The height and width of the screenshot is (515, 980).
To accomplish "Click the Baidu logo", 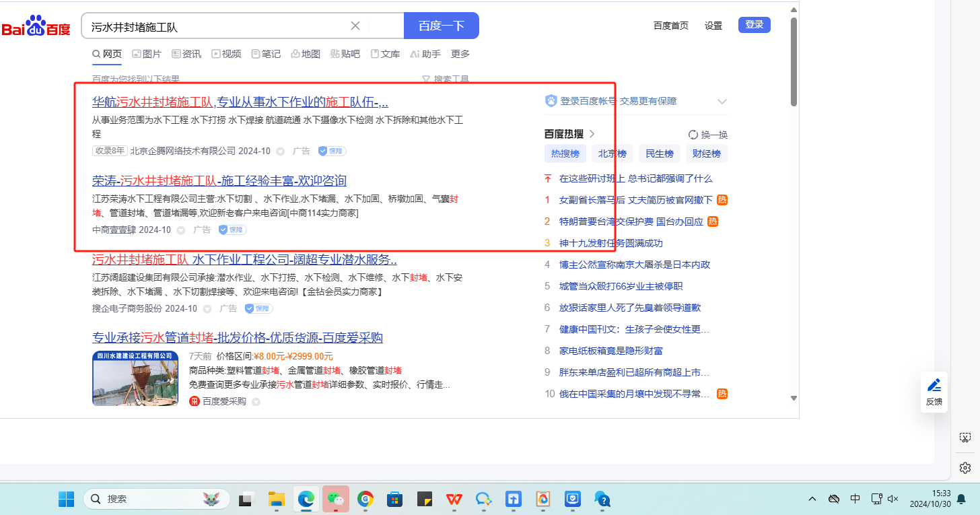I will click(36, 27).
